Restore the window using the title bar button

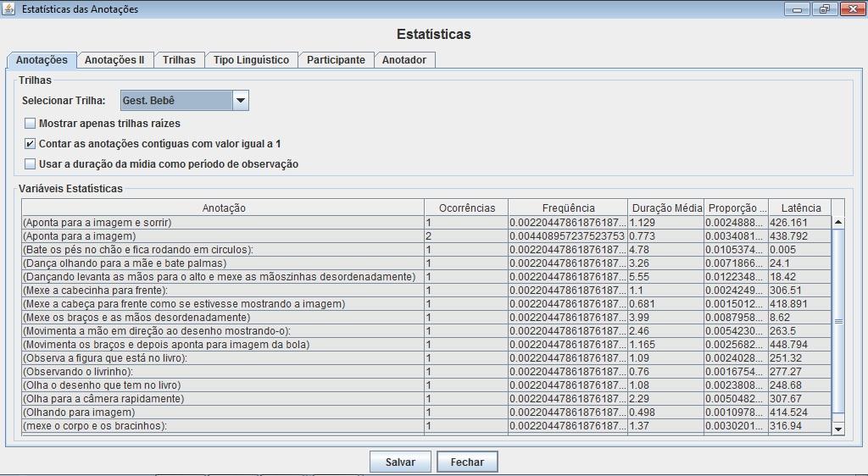(823, 9)
